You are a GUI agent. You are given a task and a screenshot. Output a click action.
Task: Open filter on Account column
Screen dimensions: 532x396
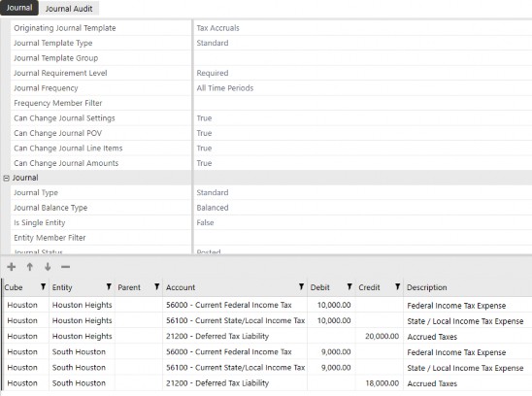click(301, 287)
